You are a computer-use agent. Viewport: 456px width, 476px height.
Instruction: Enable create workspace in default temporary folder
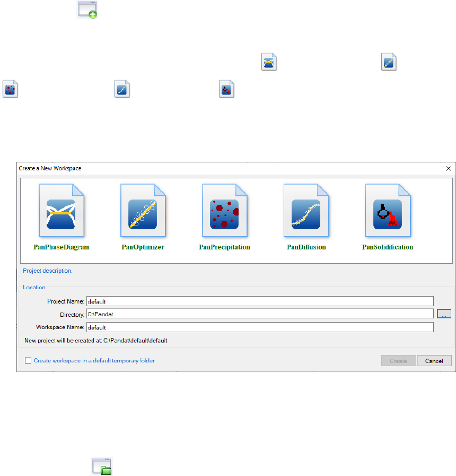pos(28,360)
